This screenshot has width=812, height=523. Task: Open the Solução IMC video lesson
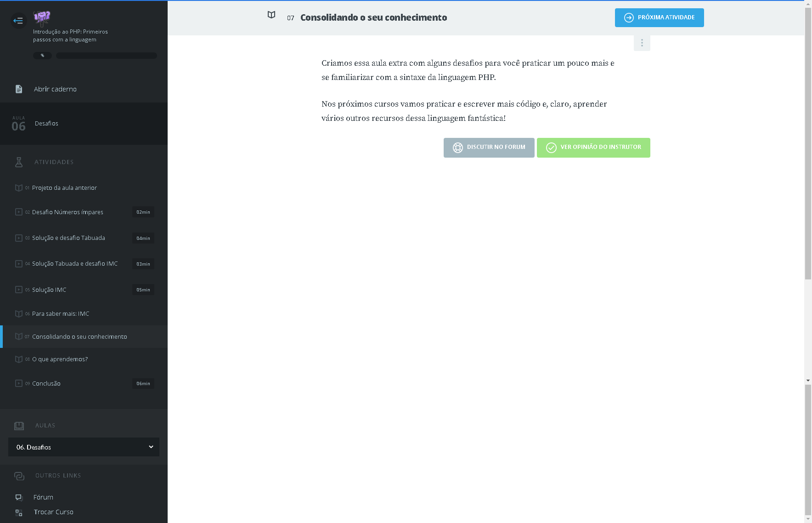[x=49, y=290]
